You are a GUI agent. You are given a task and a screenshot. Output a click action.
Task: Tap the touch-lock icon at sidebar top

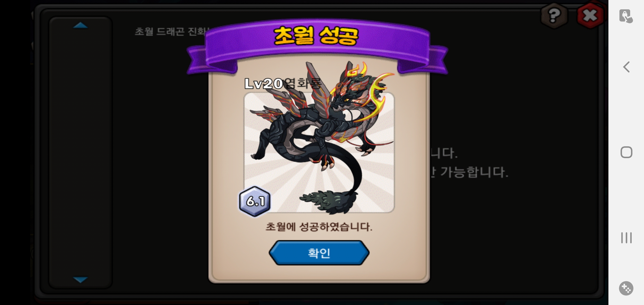[626, 16]
